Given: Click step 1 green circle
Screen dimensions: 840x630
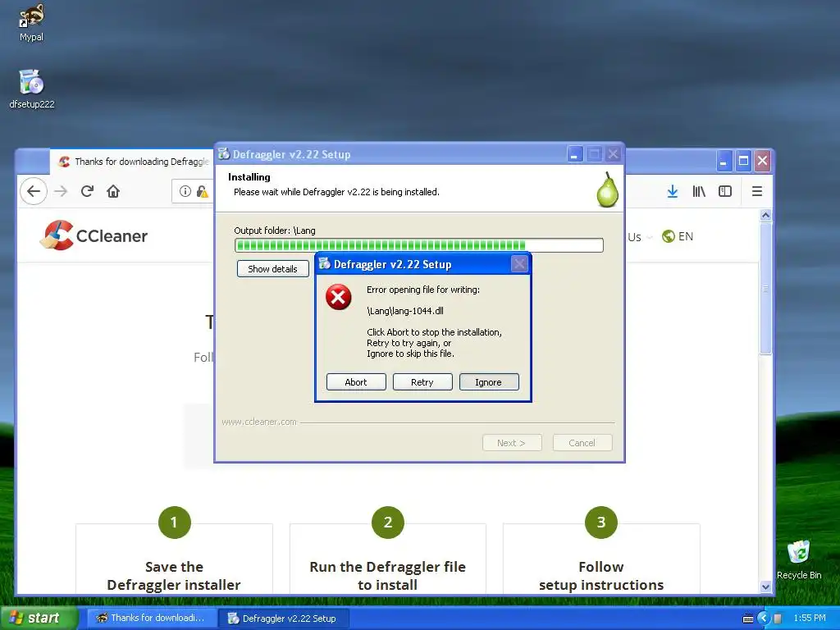Looking at the screenshot, I should tap(174, 523).
